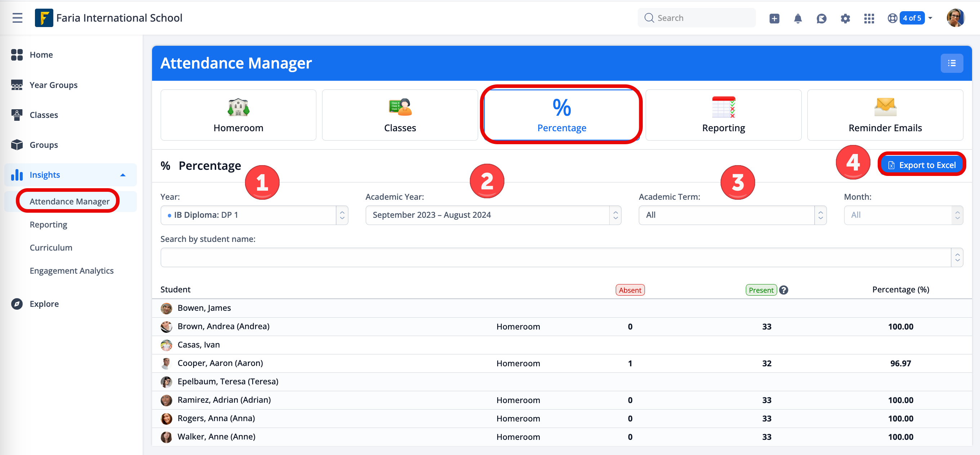This screenshot has width=980, height=455.
Task: Open Engagement Analytics in sidebar
Action: (72, 271)
